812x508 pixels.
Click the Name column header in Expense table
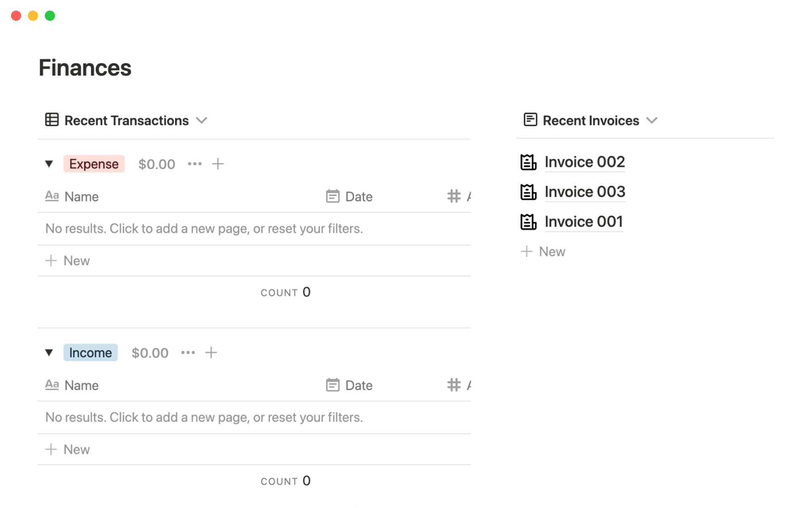[81, 197]
